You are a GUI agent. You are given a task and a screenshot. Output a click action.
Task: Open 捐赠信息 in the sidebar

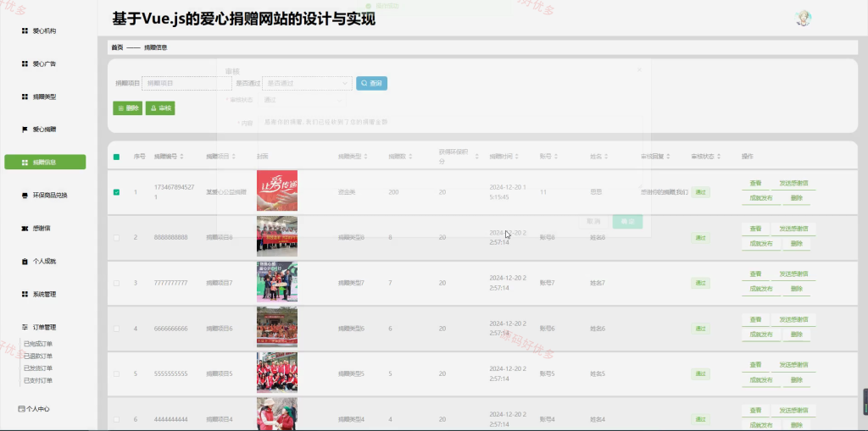point(45,162)
